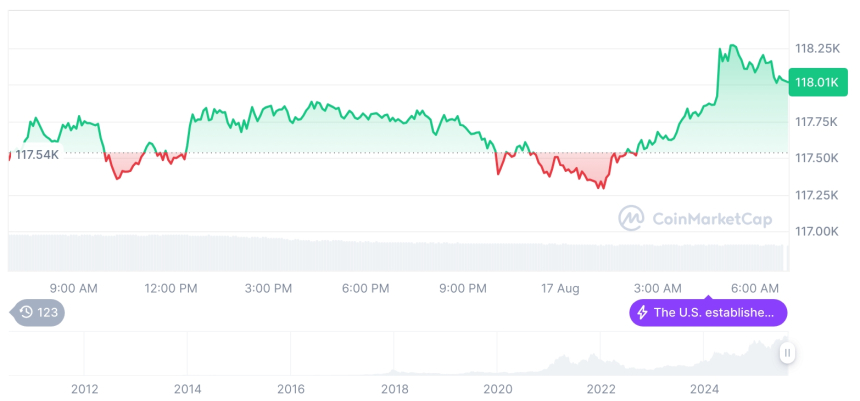Click the range slider pause-style handle
The width and height of the screenshot is (860, 401).
[788, 353]
